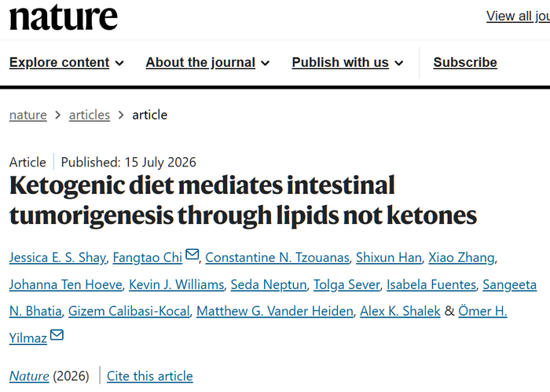Viewport: 550px width, 392px height.
Task: Open author Shixun Han
Action: click(x=389, y=258)
